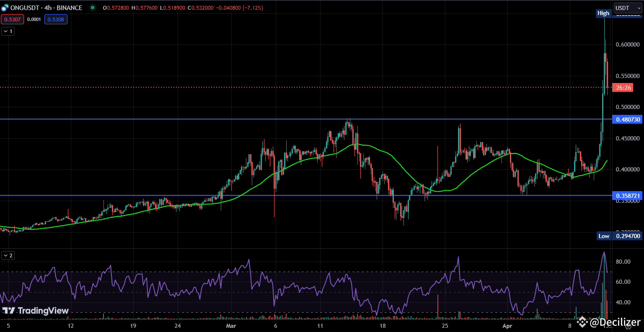The height and width of the screenshot is (332, 644).
Task: Click the green market-open status dot
Action: point(93,8)
